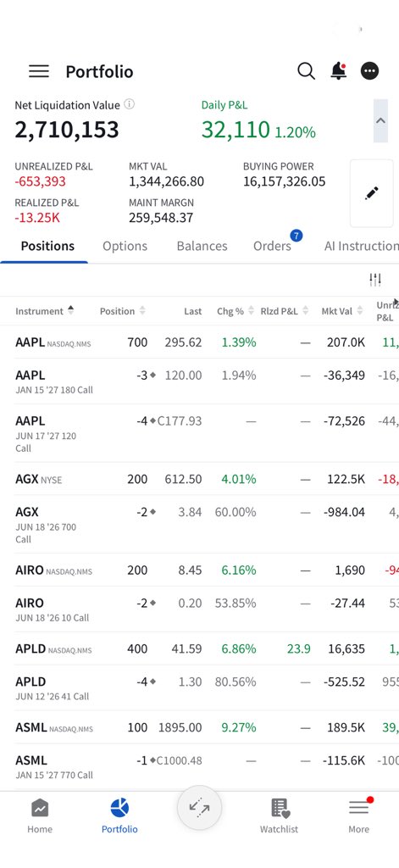
Task: Open column settings sliders icon
Action: (375, 280)
